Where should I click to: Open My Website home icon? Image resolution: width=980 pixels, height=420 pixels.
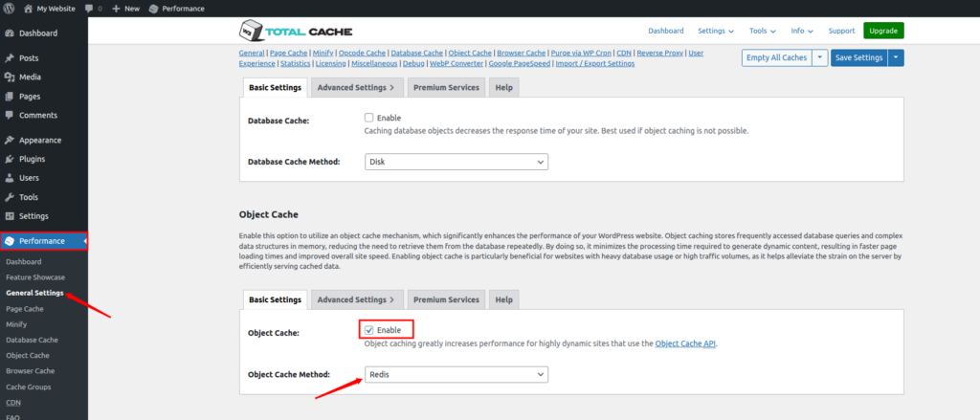[x=28, y=9]
